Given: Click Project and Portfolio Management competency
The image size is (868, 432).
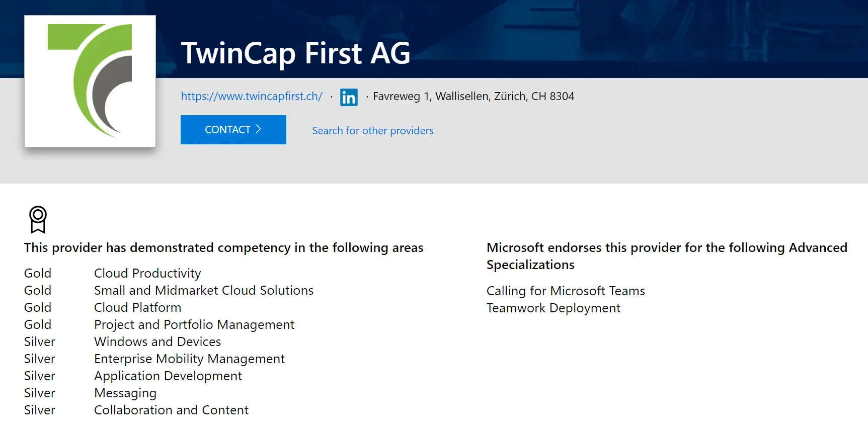Looking at the screenshot, I should click(194, 325).
